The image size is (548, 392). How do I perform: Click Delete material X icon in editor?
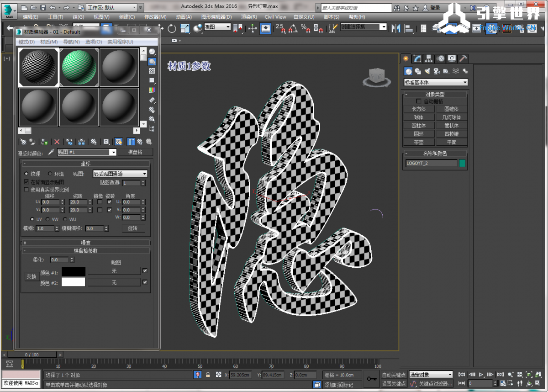57,142
